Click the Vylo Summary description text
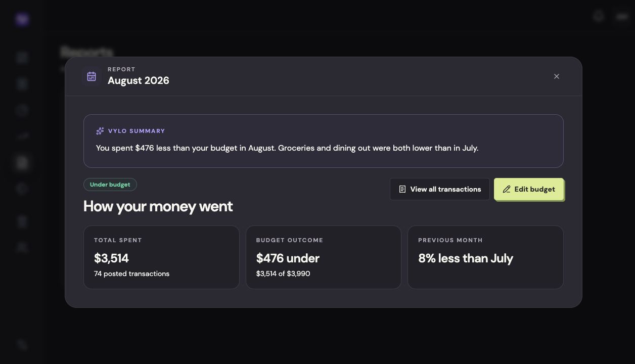The width and height of the screenshot is (635, 364). coord(287,148)
